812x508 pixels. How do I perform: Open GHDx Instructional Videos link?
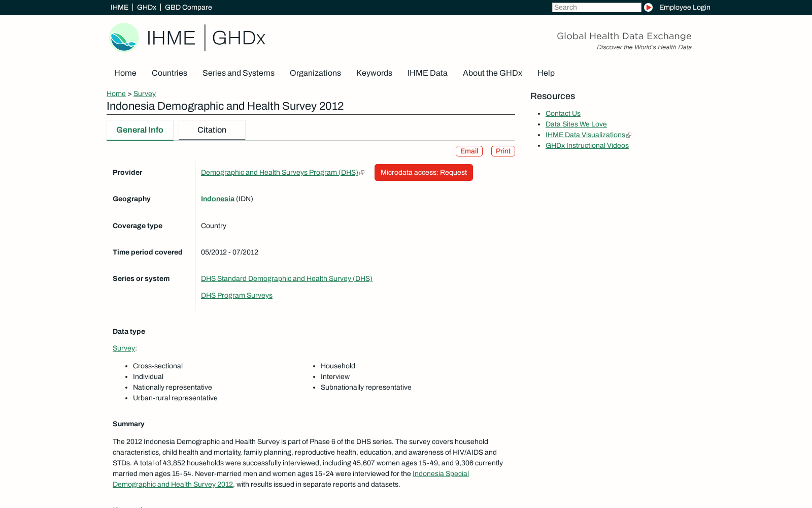click(587, 146)
